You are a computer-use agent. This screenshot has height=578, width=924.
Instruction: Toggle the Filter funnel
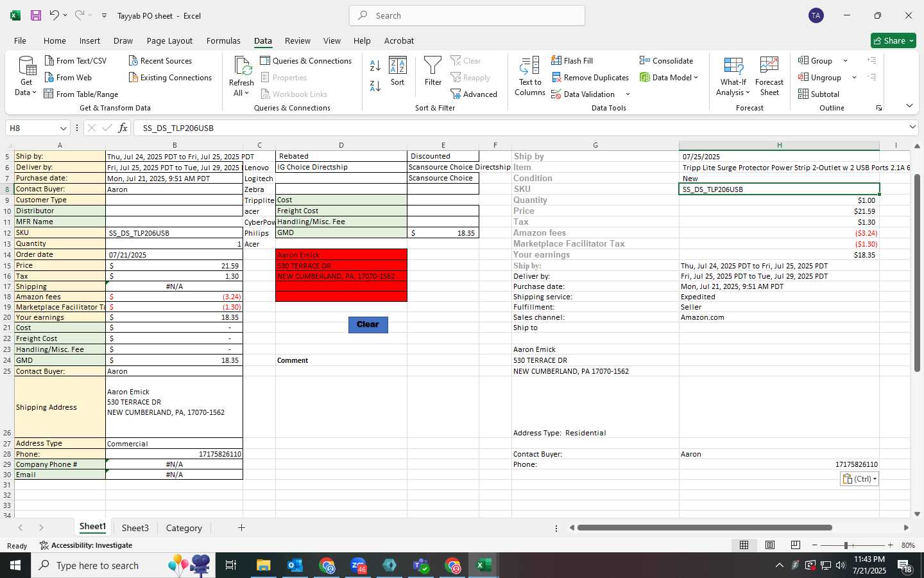coord(433,71)
